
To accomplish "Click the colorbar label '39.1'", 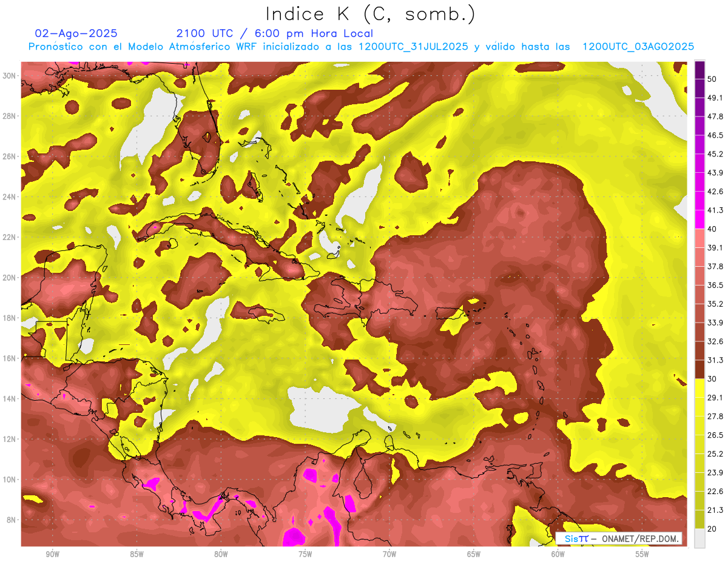I will coord(715,247).
